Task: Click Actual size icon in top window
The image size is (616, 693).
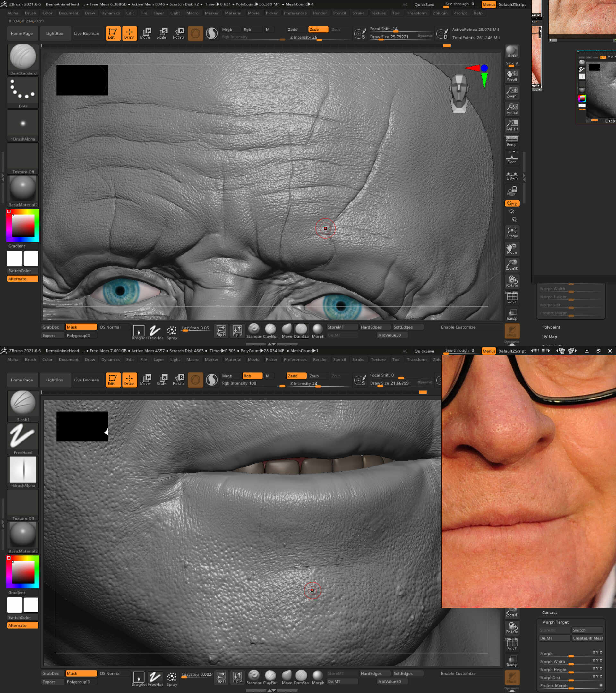Action: 512,108
